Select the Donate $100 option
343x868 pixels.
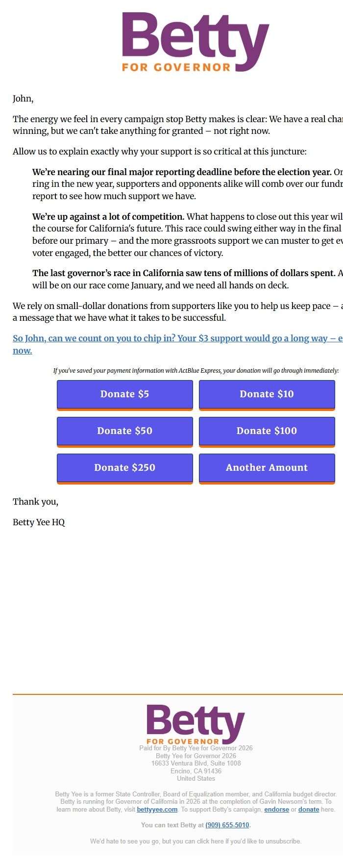click(x=267, y=431)
